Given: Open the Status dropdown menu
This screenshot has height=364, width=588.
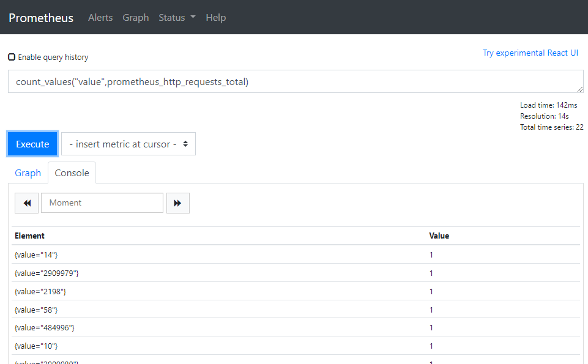Looking at the screenshot, I should (177, 18).
